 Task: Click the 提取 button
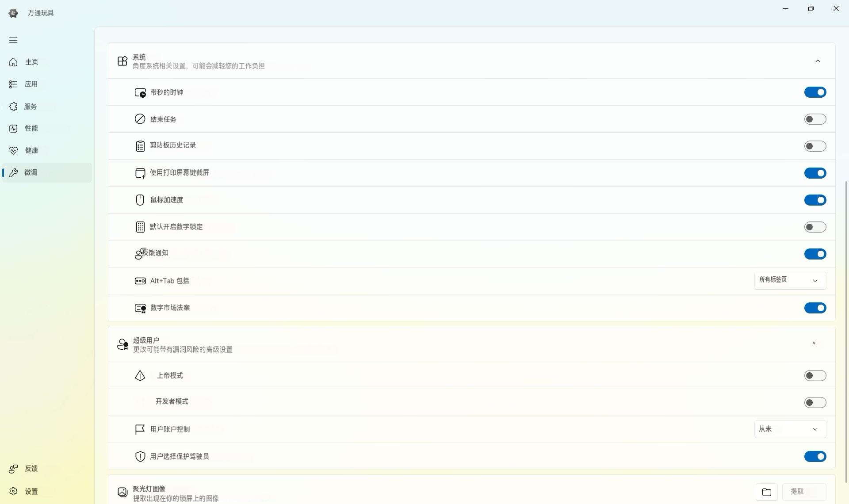coord(803,492)
